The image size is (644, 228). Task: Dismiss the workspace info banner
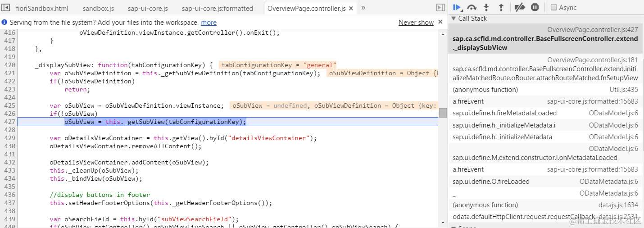pos(440,22)
